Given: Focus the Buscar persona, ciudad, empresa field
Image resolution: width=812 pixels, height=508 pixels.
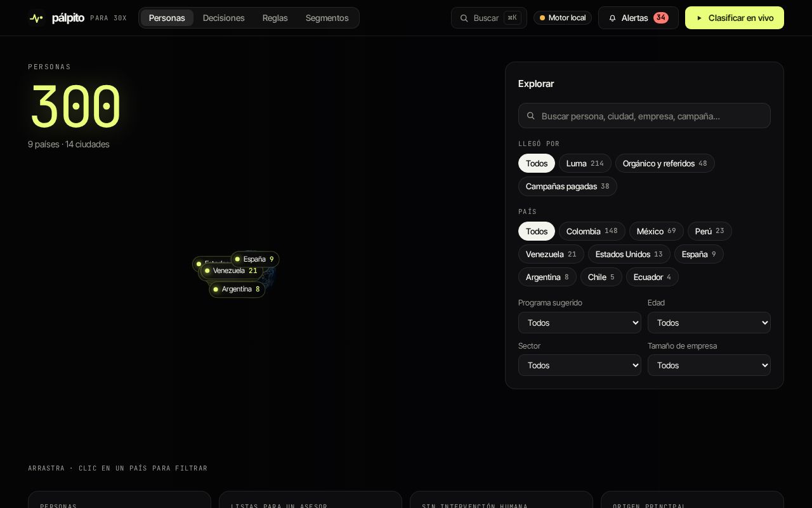Looking at the screenshot, I should coord(645,116).
